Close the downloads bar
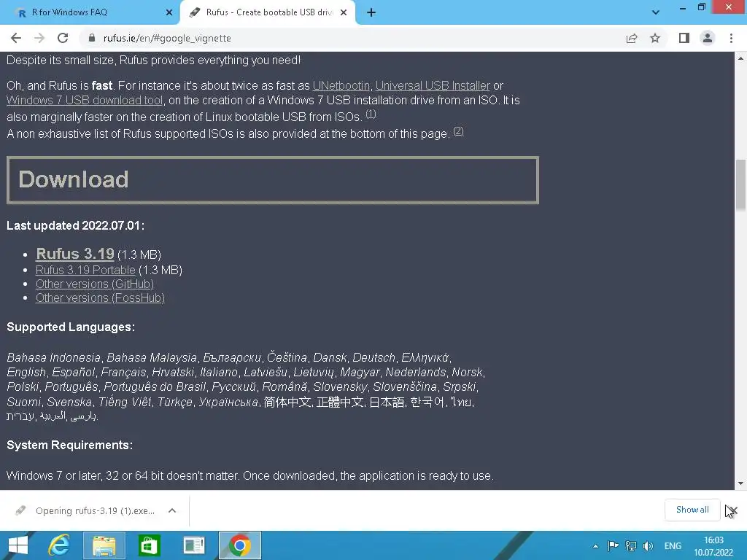This screenshot has height=560, width=747. 732,510
